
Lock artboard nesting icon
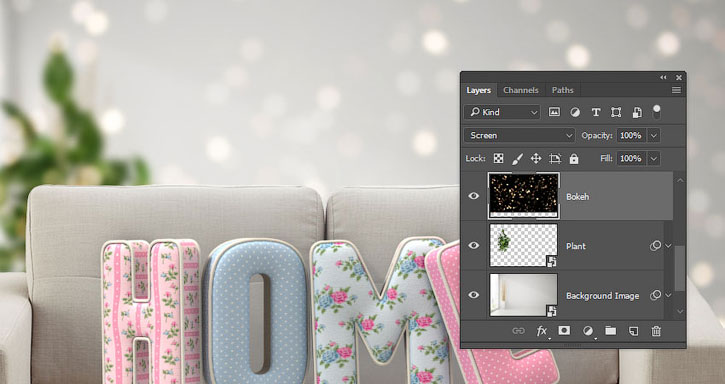[555, 159]
